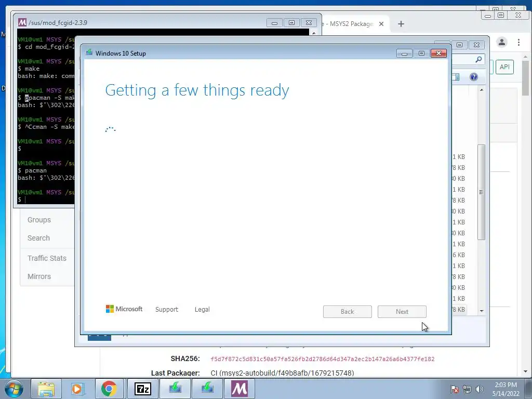Open Windows Start menu orb
The image size is (532, 399).
(14, 389)
